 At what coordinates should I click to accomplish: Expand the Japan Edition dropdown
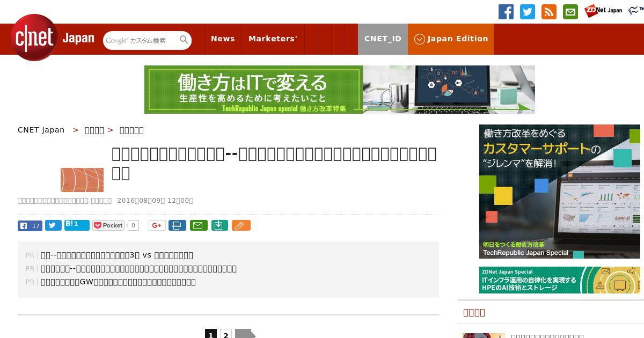point(451,39)
